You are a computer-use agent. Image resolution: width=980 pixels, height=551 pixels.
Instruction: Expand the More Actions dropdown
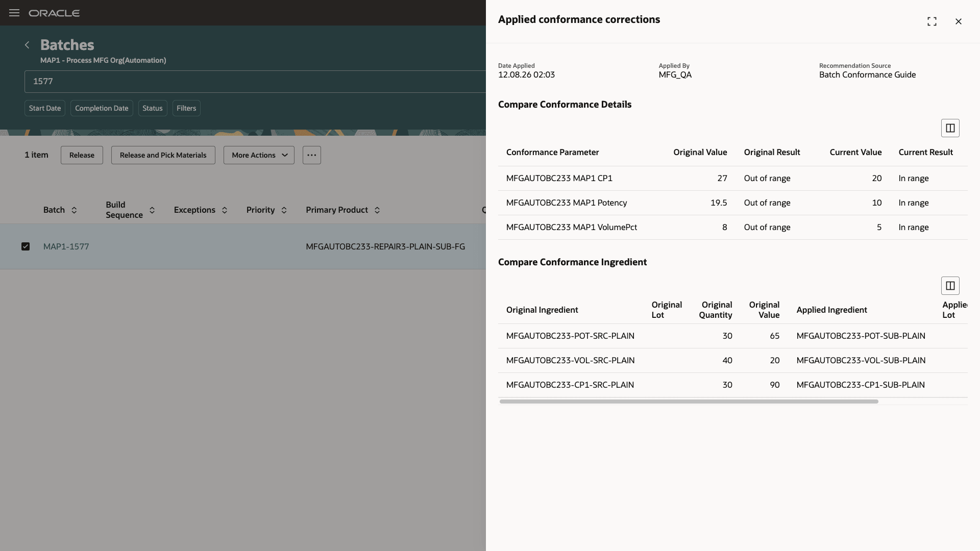(x=259, y=155)
